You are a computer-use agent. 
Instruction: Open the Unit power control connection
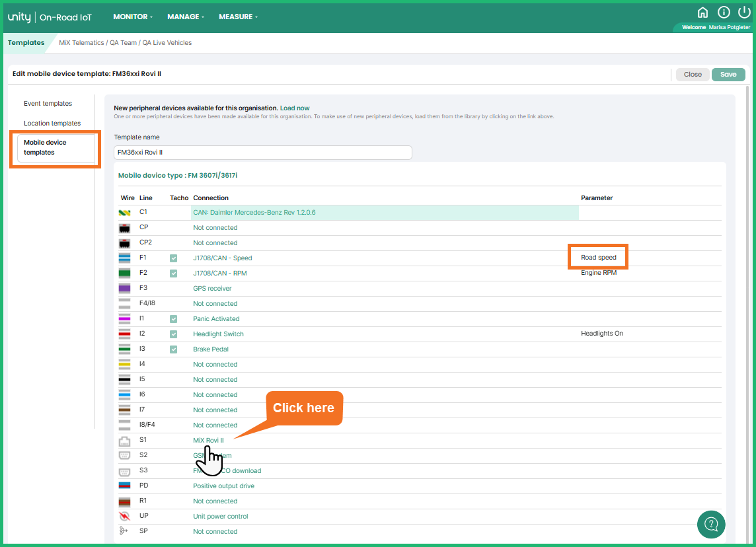220,517
